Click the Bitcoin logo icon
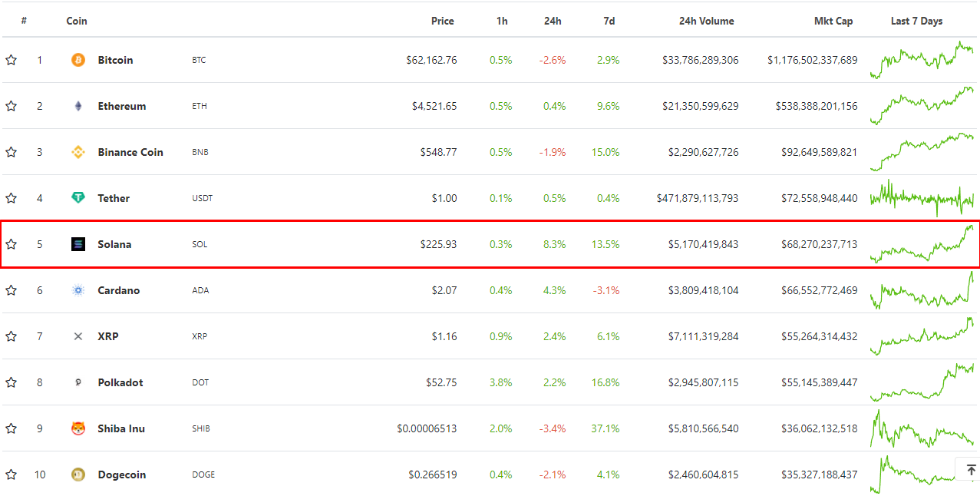This screenshot has height=496, width=980. tap(78, 60)
